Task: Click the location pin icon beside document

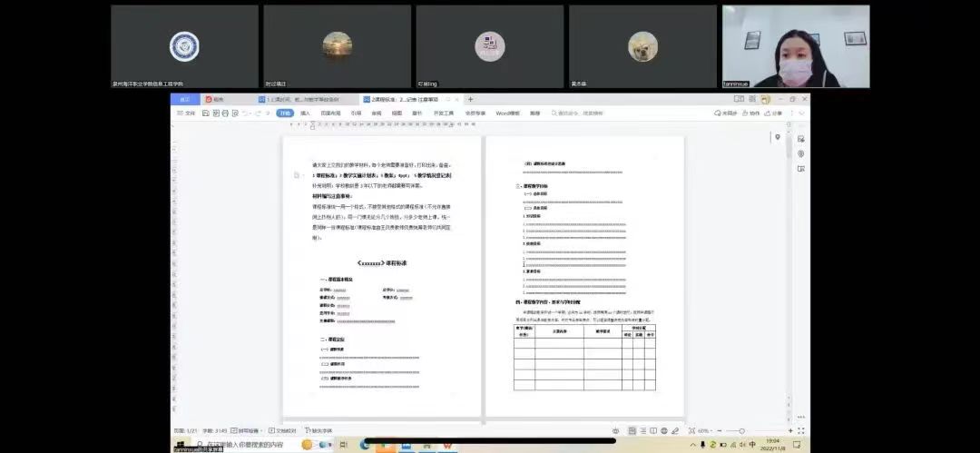Action: 777,137
